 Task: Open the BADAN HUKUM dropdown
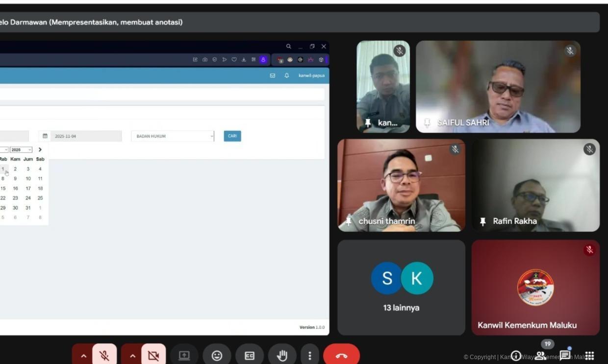pos(173,136)
